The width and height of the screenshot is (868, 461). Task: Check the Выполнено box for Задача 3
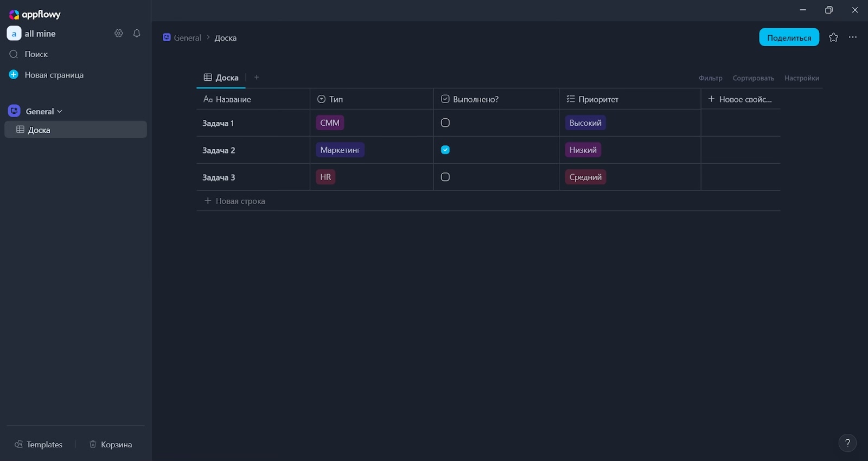coord(445,177)
